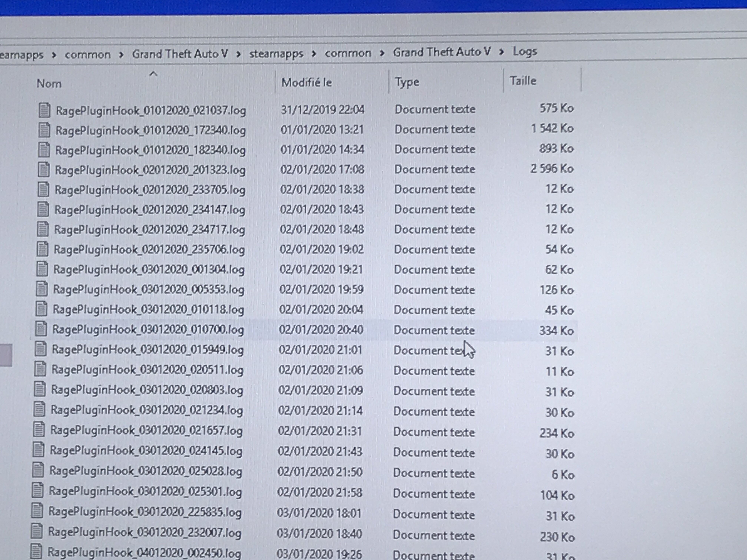Expand breadcrumb chevron before Logs folder
The image size is (747, 560).
click(502, 52)
